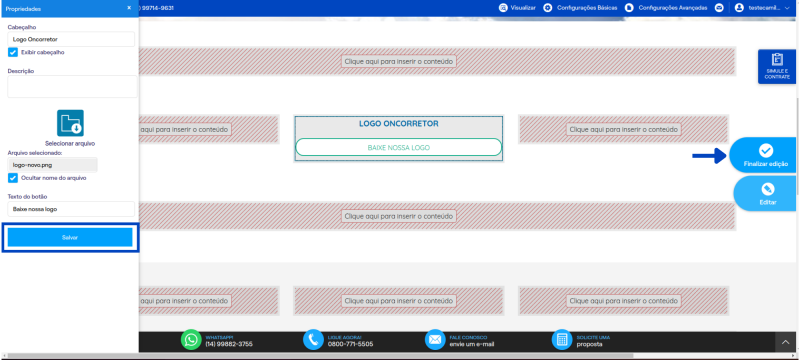Click the LOGO ONCORRETOR heading
Screen dimensions: 800x360
click(398, 123)
